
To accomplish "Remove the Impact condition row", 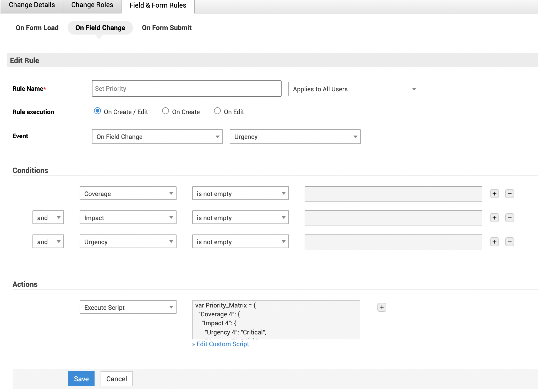I will point(509,218).
